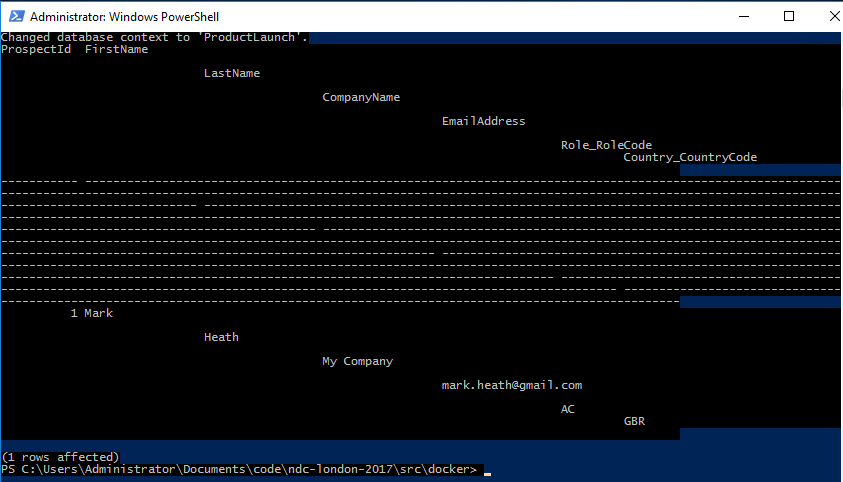Image resolution: width=843 pixels, height=482 pixels.
Task: Minimize the PowerShell window
Action: tap(743, 16)
